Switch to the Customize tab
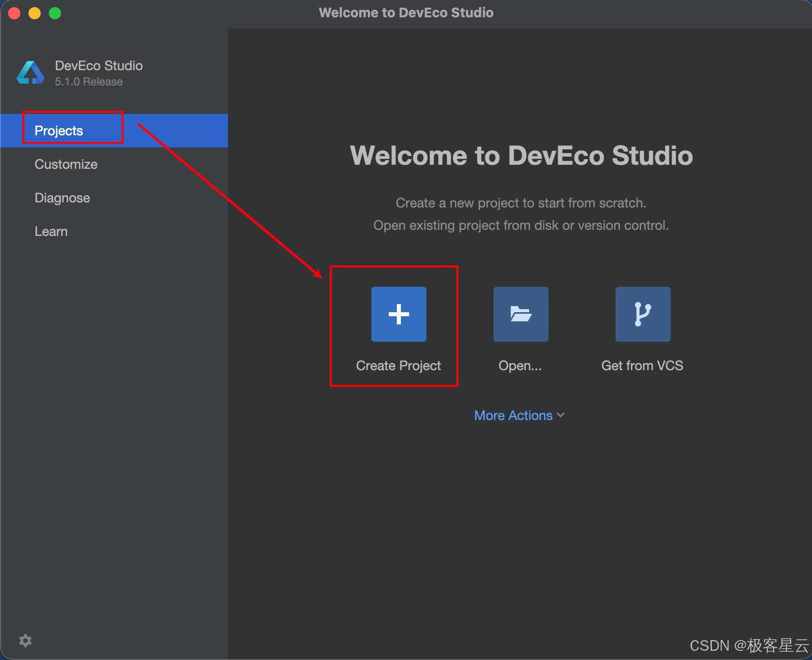 click(x=114, y=164)
